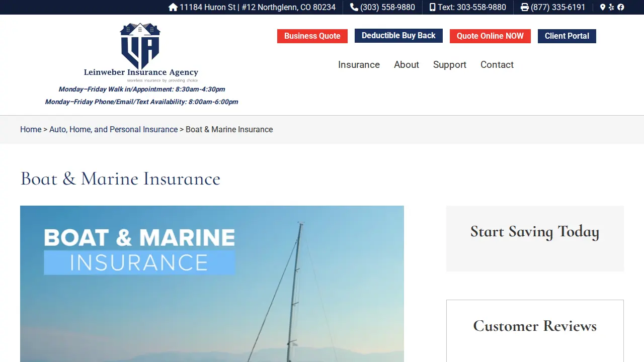Viewport: 644px width, 362px height.
Task: Click the Customer Reviews heading
Action: tap(535, 326)
